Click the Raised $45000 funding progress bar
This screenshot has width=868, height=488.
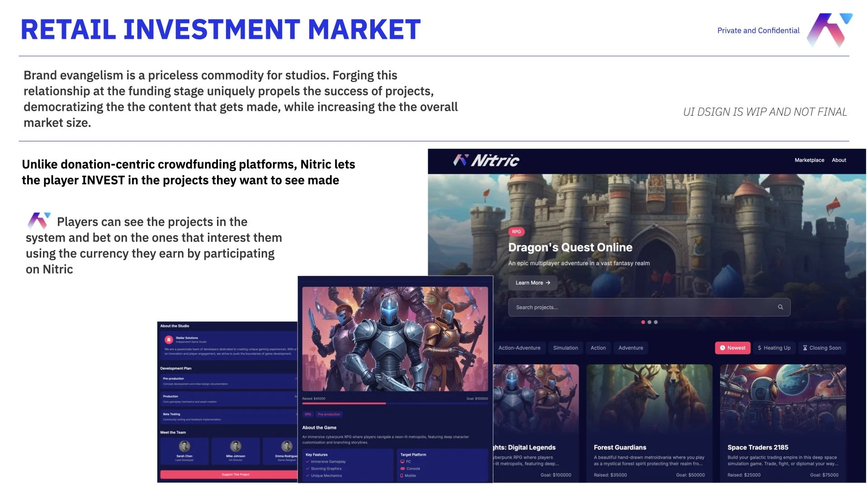395,404
